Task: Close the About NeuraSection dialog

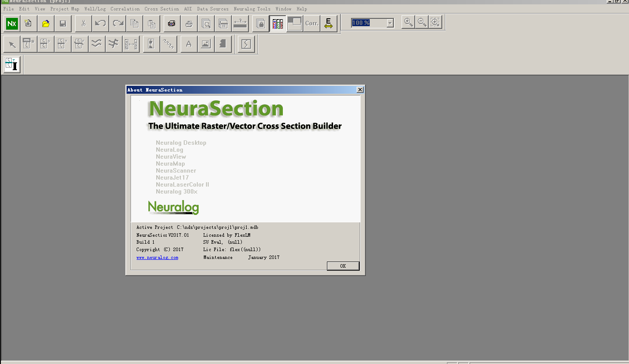Action: click(x=360, y=90)
